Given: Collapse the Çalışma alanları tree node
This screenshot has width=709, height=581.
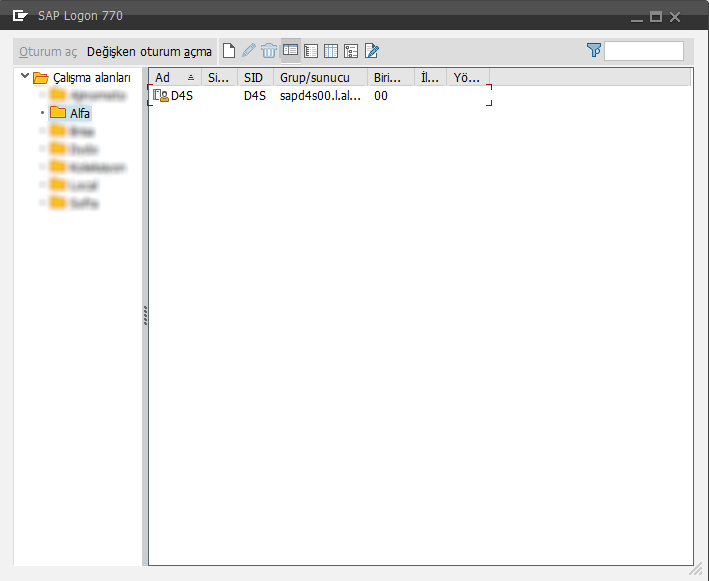Looking at the screenshot, I should (x=25, y=76).
